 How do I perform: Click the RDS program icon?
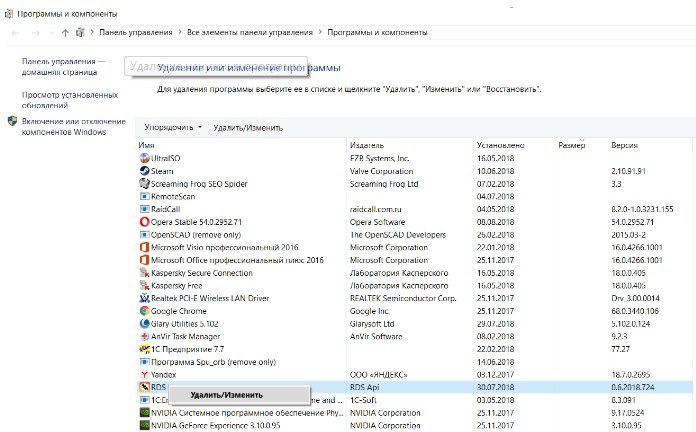point(144,387)
